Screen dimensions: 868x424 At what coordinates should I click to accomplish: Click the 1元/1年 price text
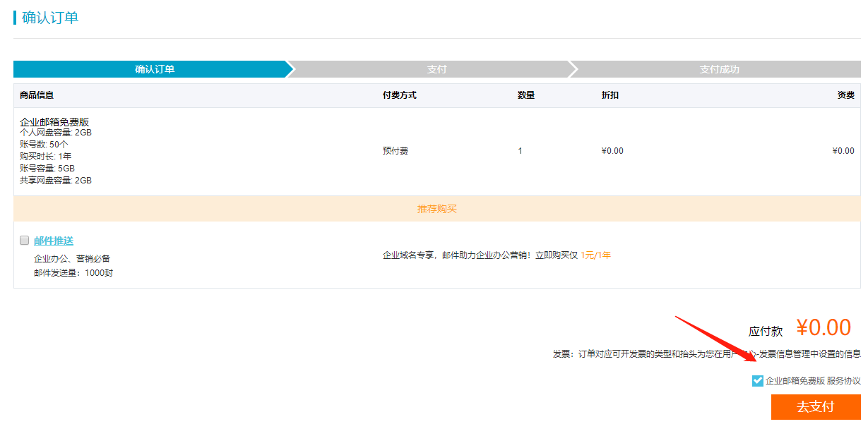[x=595, y=255]
